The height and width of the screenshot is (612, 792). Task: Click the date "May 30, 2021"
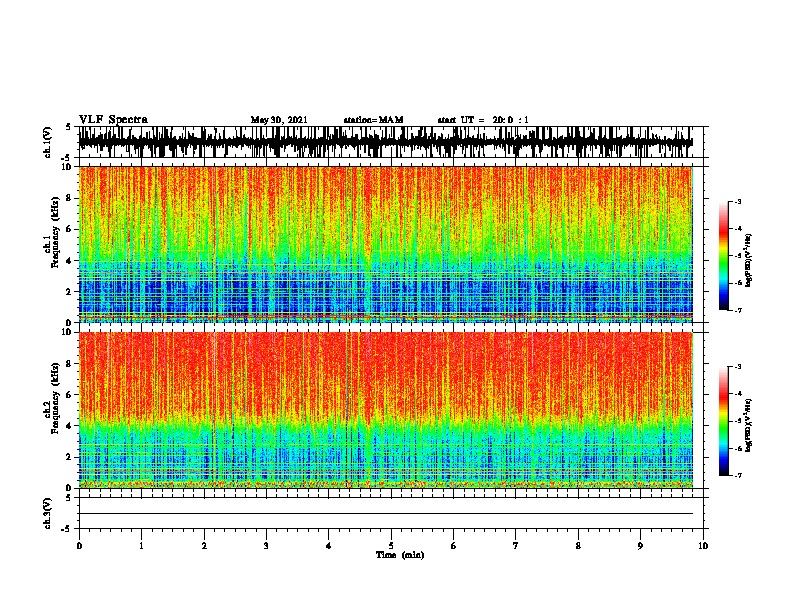(279, 120)
